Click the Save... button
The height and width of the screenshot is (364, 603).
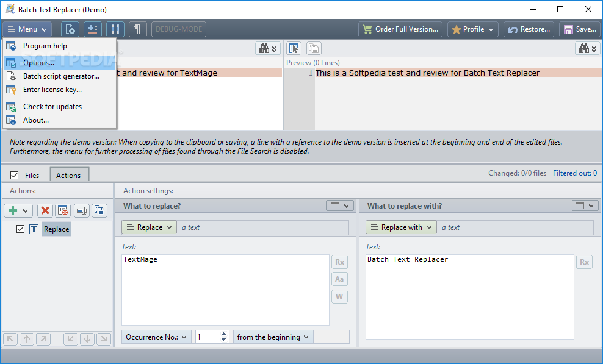(x=580, y=29)
